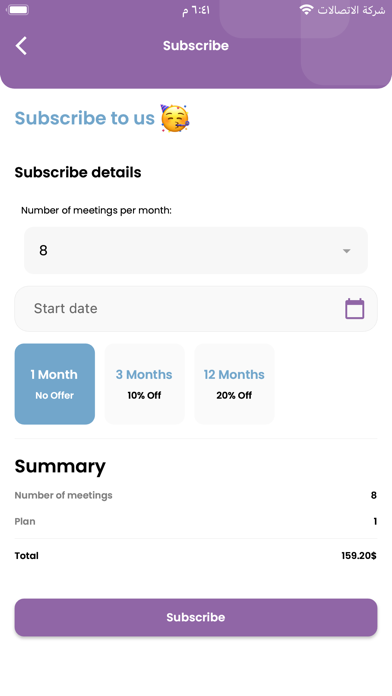Screen dimensions: 392x696
Task: Open the calendar icon in Start date
Action: 355,308
